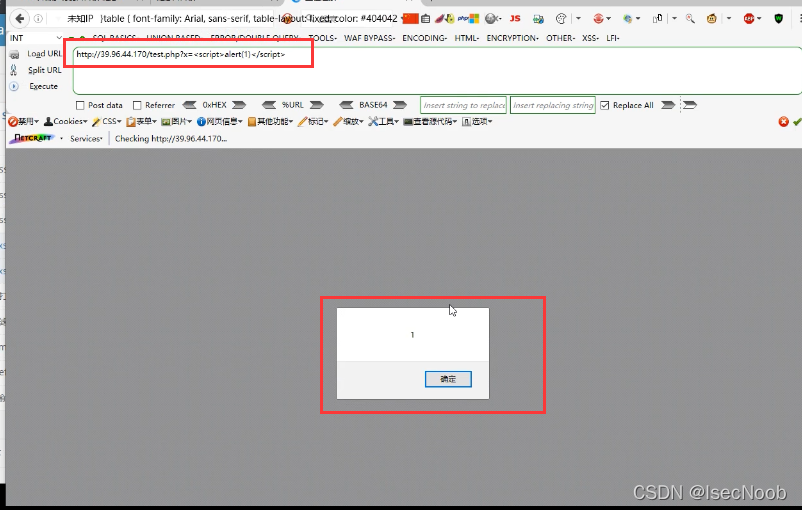Open the LFI menu in HackBar
802x510 pixels.
click(x=613, y=38)
